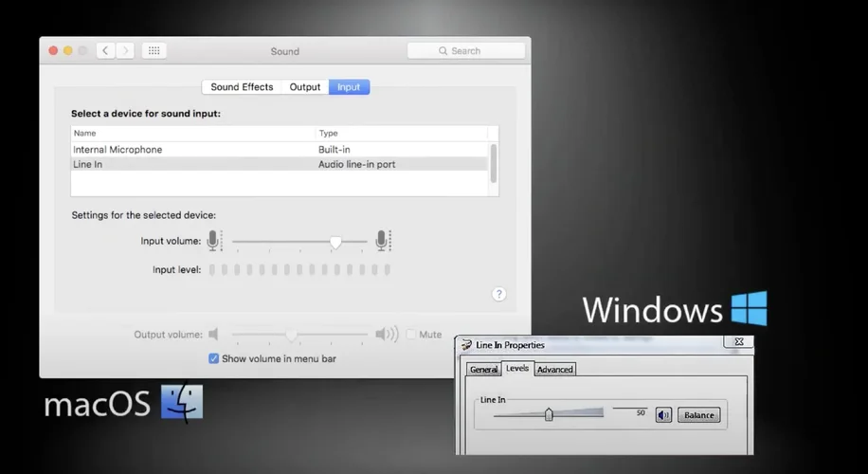Viewport: 868px width, 474px height.
Task: Switch to the Output tab
Action: pyautogui.click(x=305, y=87)
